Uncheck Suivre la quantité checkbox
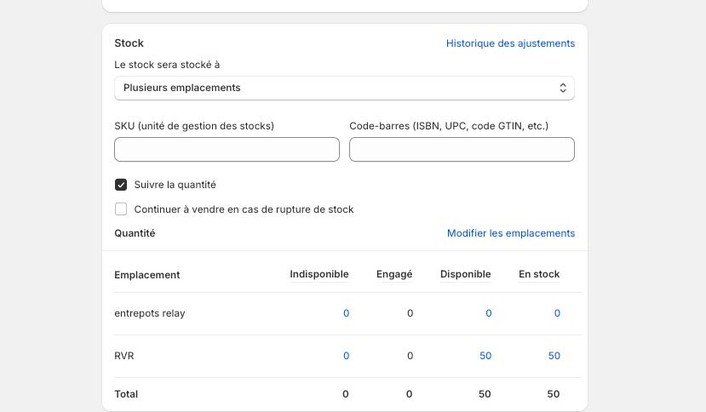This screenshot has height=412, width=706. point(121,185)
